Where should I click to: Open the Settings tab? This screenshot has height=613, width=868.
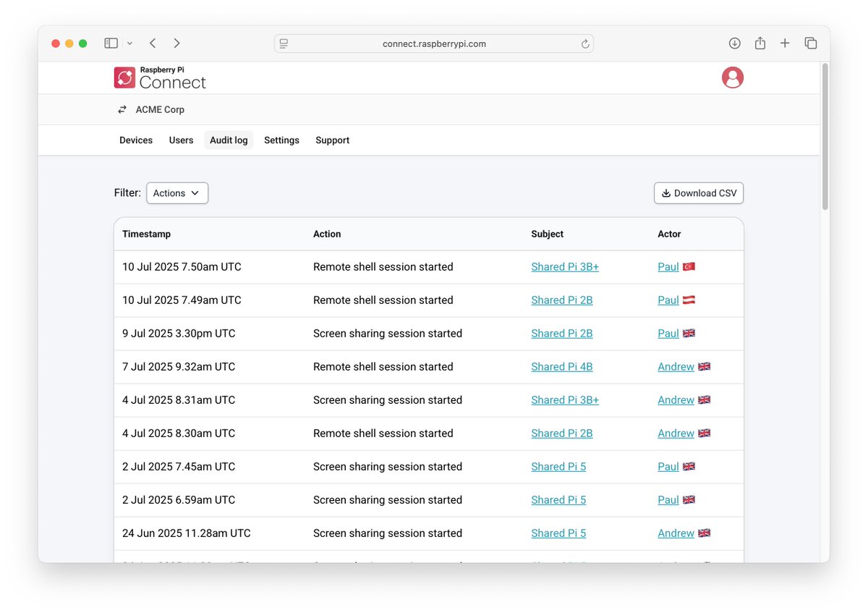click(x=281, y=140)
